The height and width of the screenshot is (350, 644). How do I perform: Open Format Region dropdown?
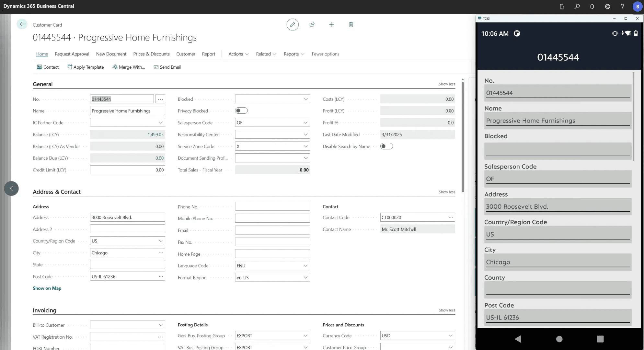(305, 278)
